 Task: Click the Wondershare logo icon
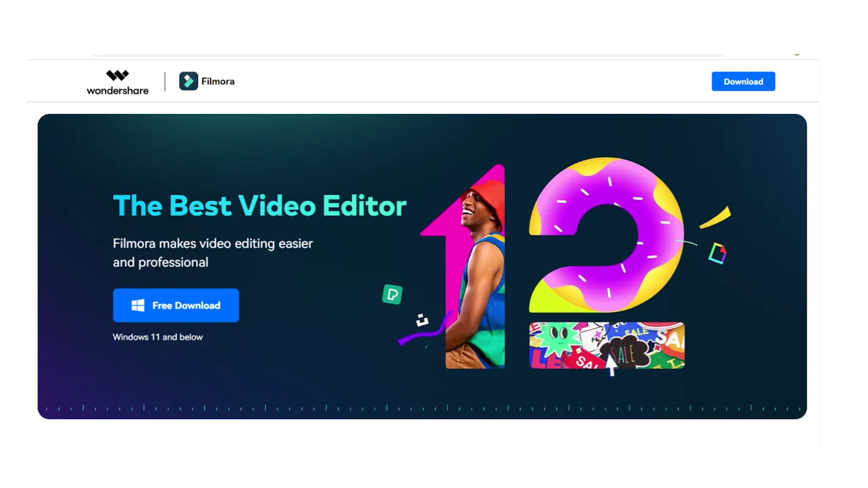[x=117, y=75]
